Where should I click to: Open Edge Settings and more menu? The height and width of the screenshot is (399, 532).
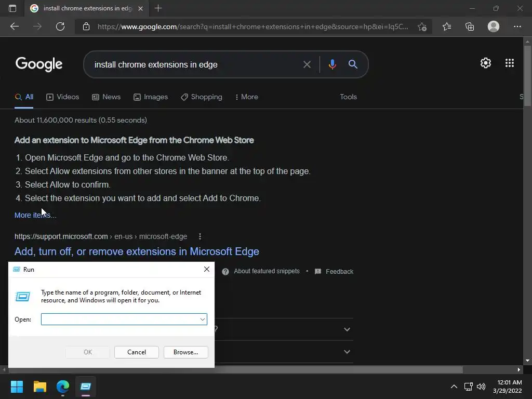(x=517, y=26)
